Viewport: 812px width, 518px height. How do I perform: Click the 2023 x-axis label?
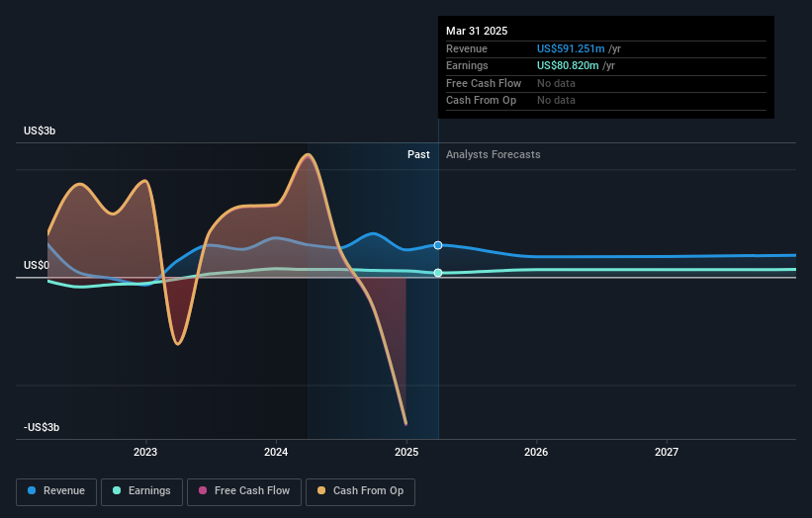pos(145,453)
